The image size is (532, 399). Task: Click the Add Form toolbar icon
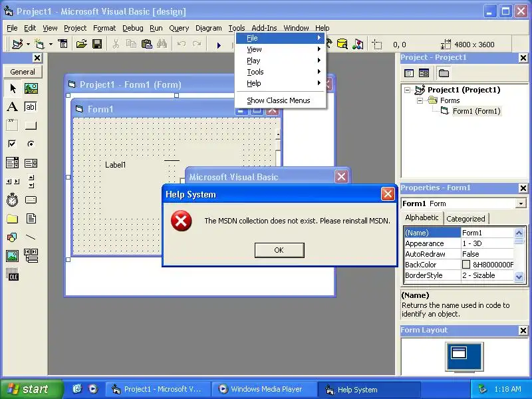coord(40,44)
